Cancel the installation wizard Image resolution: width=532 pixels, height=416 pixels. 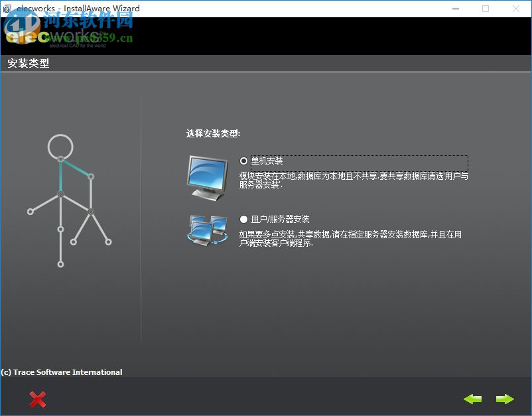38,399
